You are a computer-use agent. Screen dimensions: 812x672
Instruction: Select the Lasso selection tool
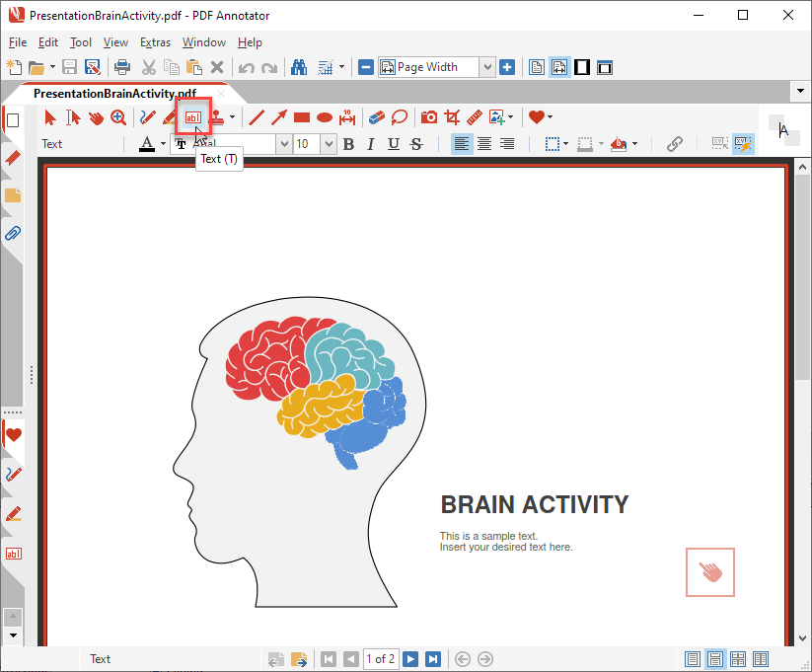pyautogui.click(x=400, y=117)
